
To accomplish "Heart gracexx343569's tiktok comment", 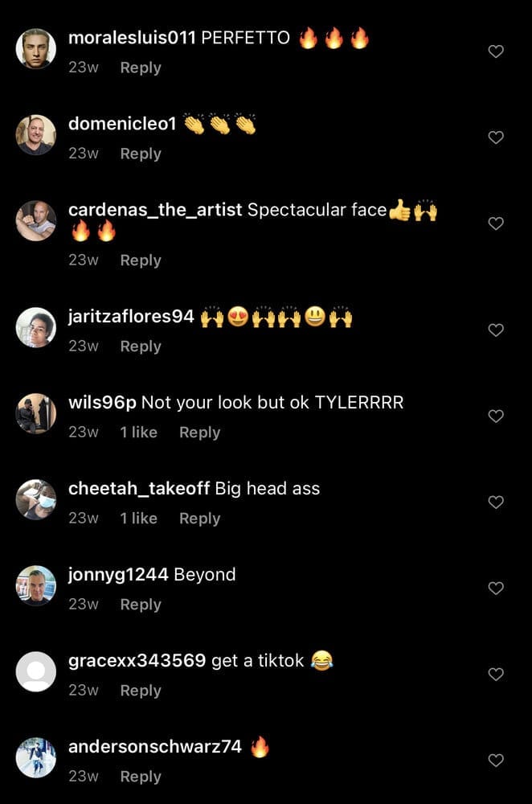I will [x=496, y=675].
